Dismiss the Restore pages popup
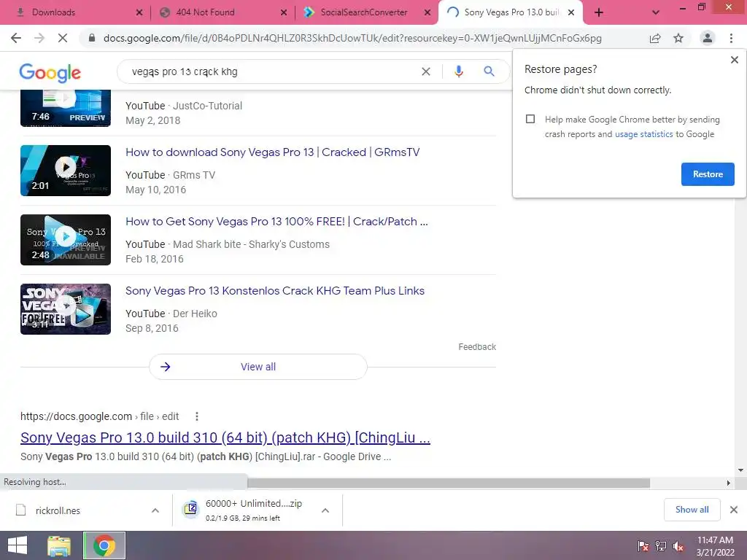 coord(734,60)
